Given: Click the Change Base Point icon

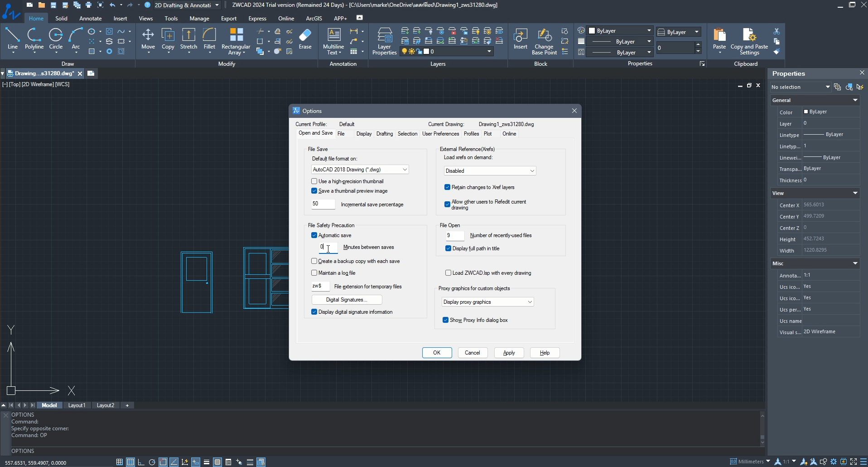Looking at the screenshot, I should coord(544,41).
